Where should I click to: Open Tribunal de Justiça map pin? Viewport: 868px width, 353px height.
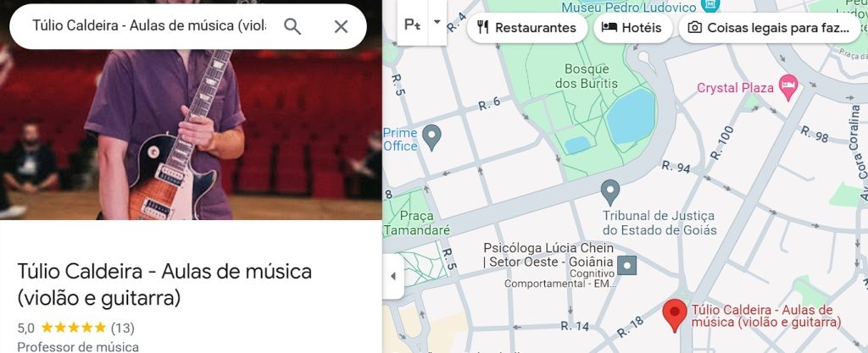(610, 192)
